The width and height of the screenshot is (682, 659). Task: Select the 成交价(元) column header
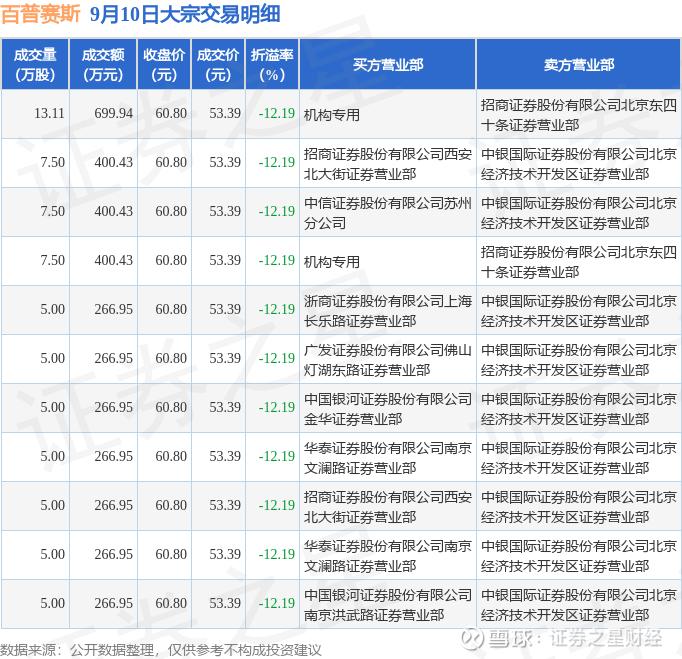pos(218,64)
